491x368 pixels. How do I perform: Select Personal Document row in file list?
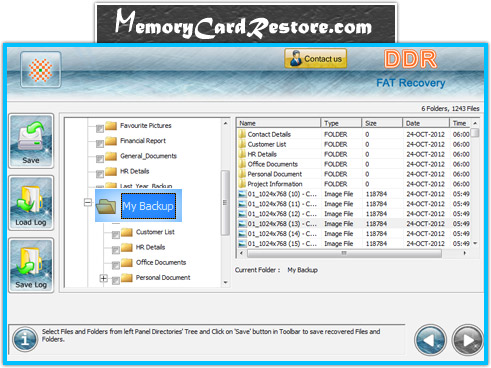tap(354, 174)
